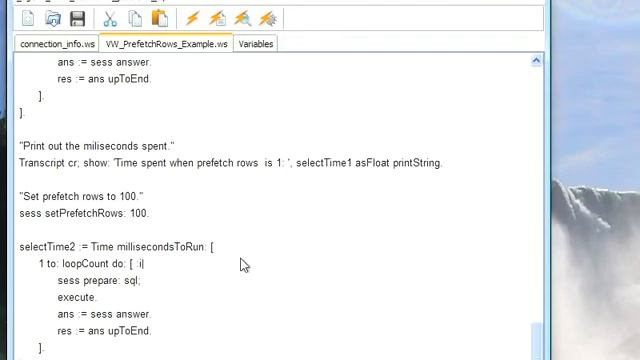Click the "Transcript cr; show:" line

click(x=231, y=163)
